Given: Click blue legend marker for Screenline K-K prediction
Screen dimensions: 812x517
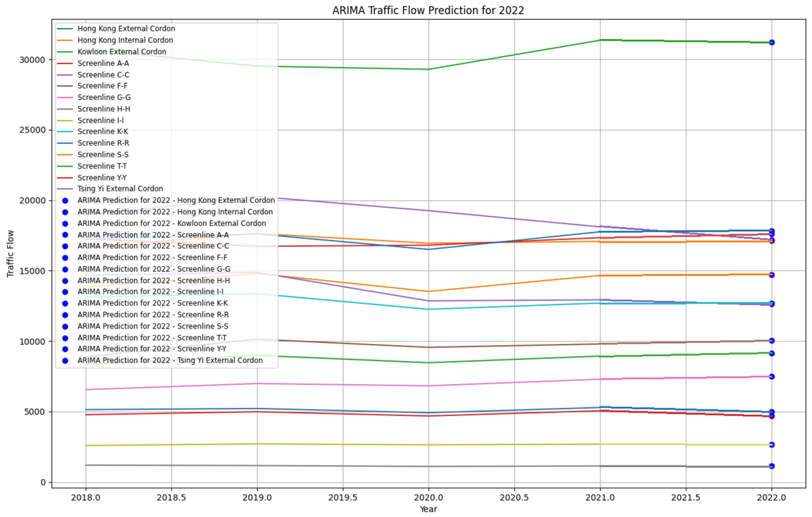Looking at the screenshot, I should pos(65,303).
